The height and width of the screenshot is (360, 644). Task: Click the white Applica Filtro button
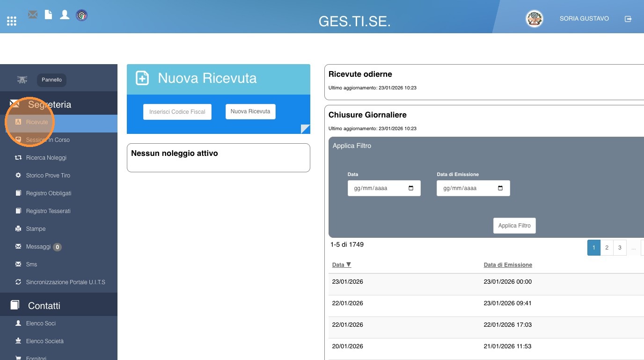(x=514, y=226)
